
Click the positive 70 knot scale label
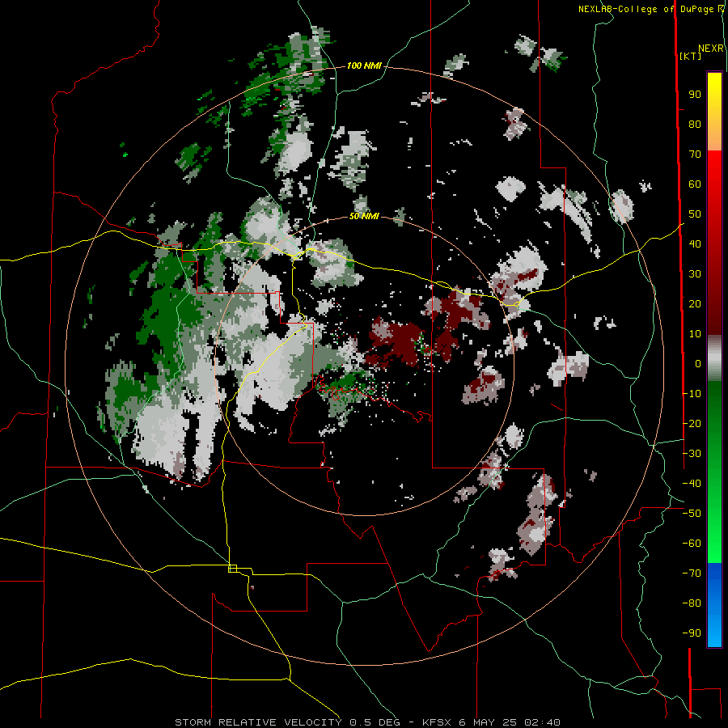(695, 154)
